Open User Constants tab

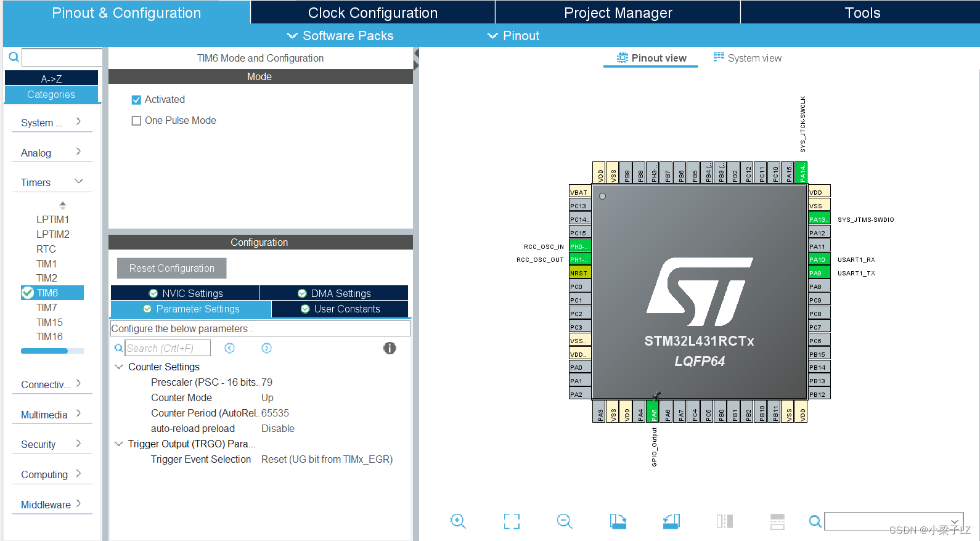click(340, 309)
